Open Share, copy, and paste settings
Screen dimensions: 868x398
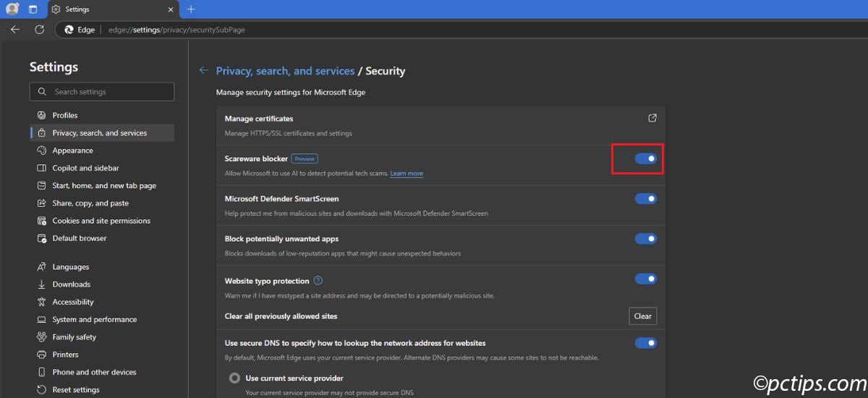102,203
